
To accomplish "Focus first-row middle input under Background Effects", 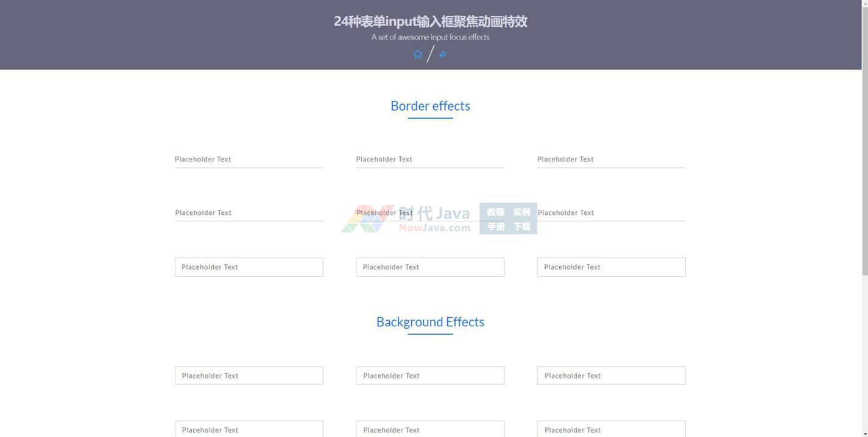I will (429, 376).
